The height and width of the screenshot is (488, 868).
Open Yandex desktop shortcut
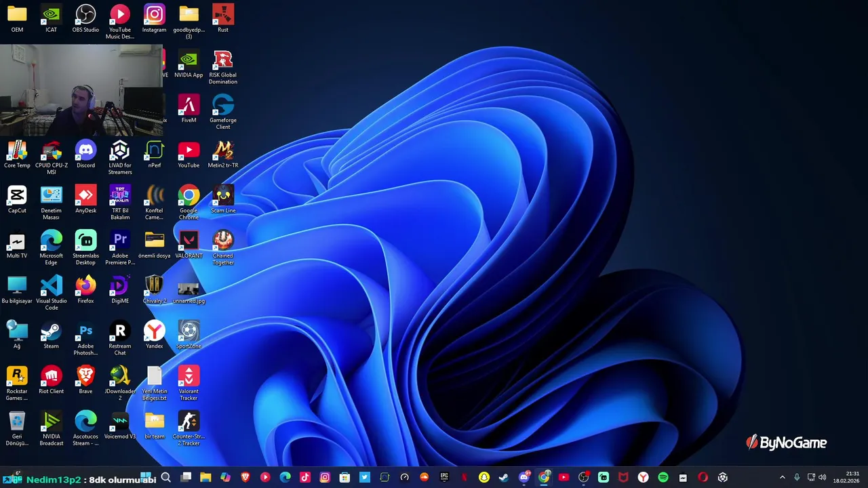tap(155, 335)
